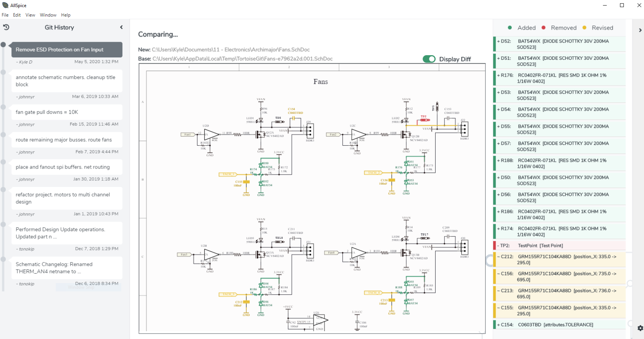Click the J31 header connector symbol
This screenshot has width=644, height=339.
(x=310, y=252)
